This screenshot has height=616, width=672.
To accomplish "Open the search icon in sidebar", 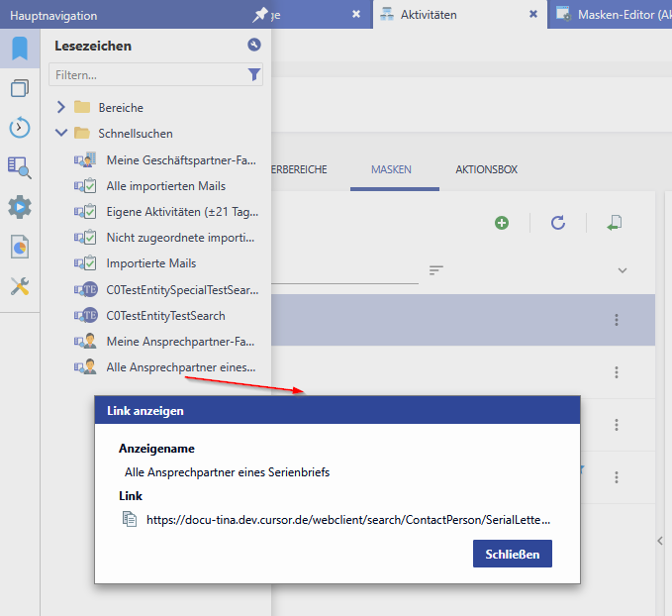I will pos(20,167).
